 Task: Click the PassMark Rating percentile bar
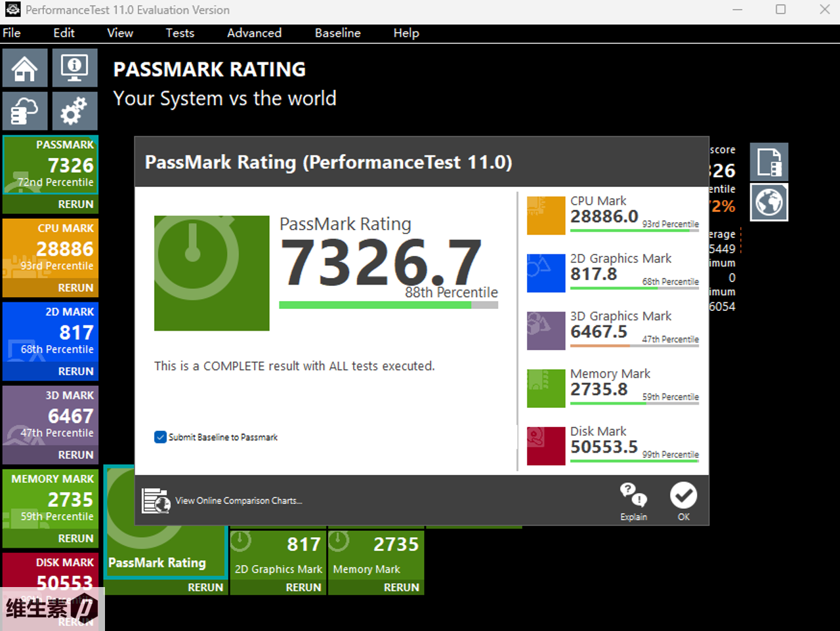388,305
